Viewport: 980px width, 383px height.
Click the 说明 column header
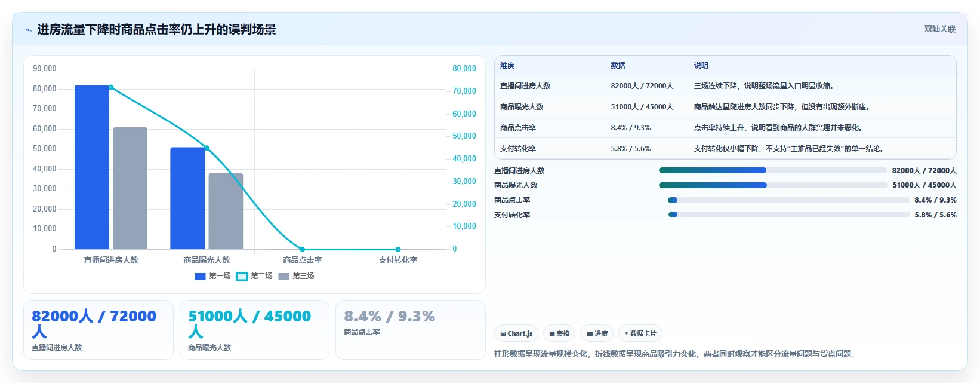(x=701, y=66)
